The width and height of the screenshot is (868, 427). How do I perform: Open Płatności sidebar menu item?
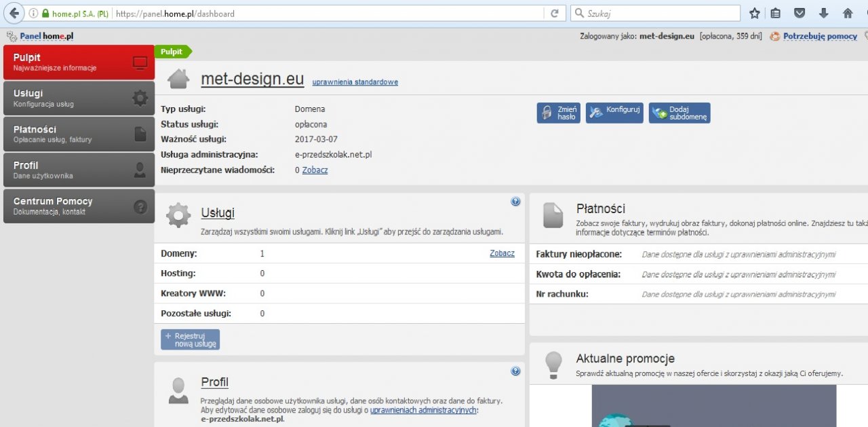(79, 134)
